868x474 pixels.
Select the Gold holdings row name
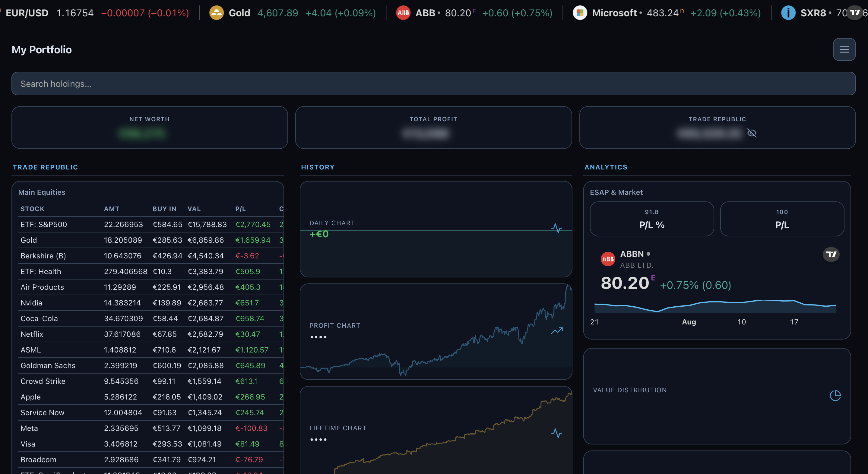pyautogui.click(x=29, y=240)
